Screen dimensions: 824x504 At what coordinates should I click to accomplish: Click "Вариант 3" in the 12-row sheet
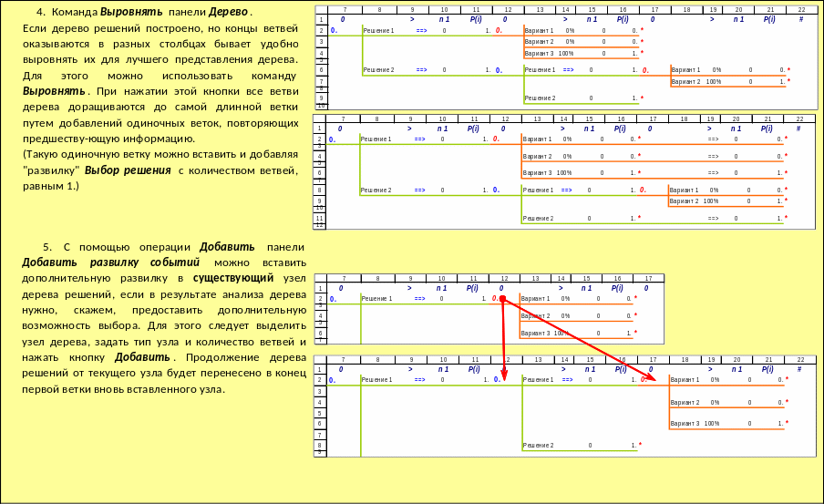(537, 173)
